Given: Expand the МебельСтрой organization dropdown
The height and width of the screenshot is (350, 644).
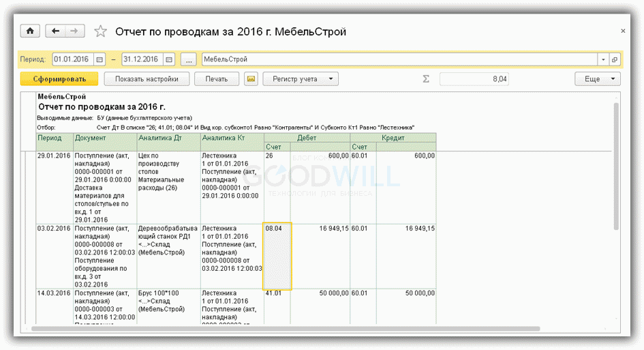Looking at the screenshot, I should click(602, 59).
